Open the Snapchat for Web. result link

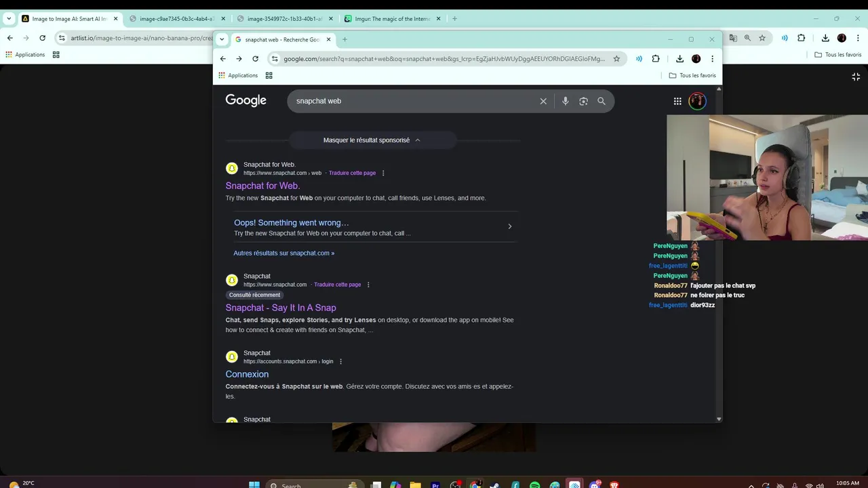[262, 186]
